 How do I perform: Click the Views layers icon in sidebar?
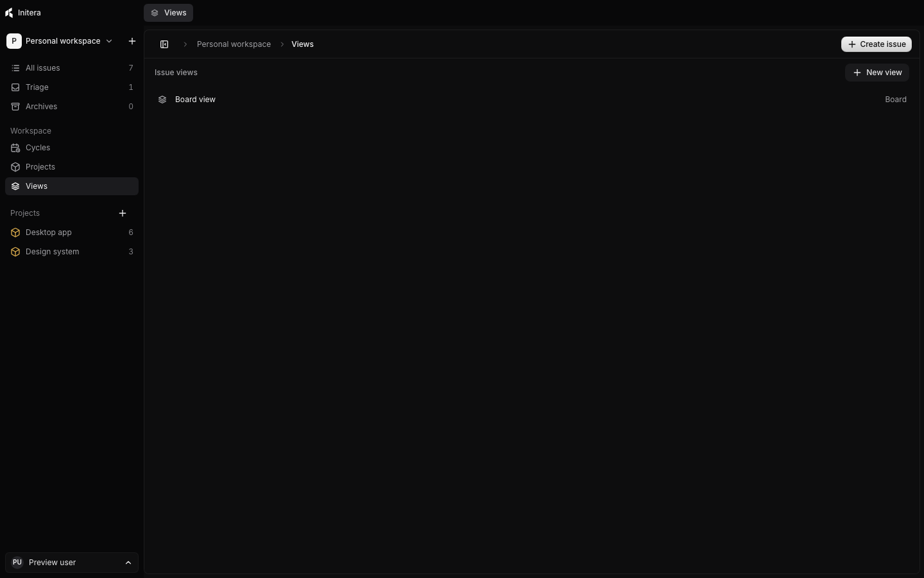point(15,186)
